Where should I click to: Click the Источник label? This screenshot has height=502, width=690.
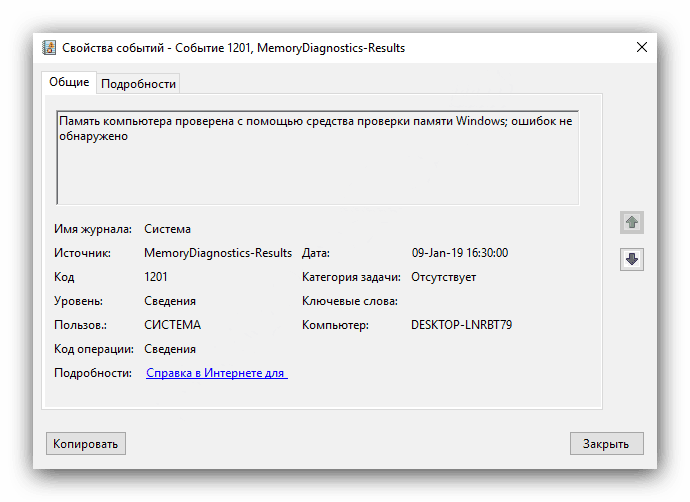82,253
